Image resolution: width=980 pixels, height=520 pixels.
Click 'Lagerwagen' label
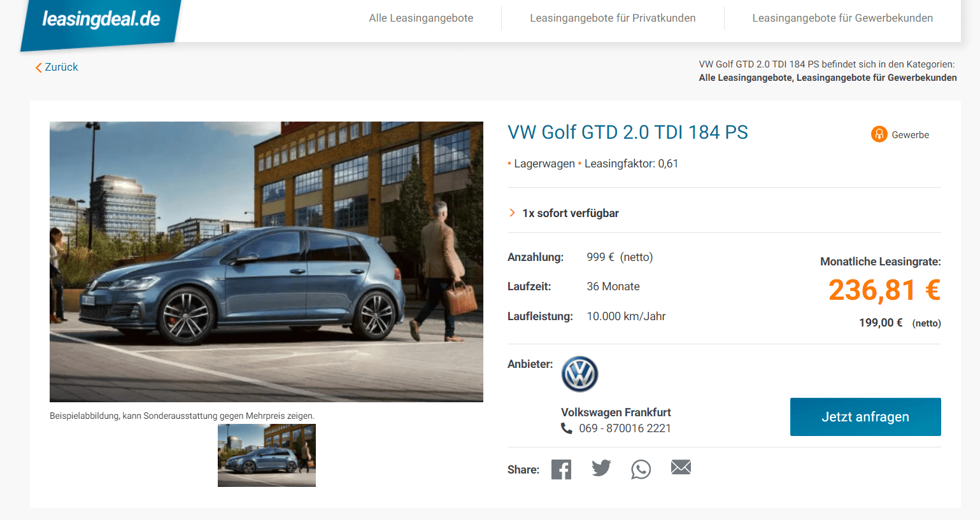point(544,164)
